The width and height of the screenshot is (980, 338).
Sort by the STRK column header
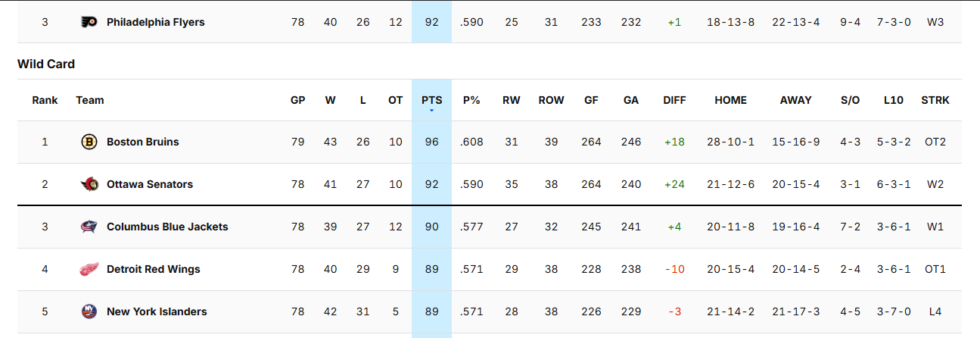click(935, 100)
